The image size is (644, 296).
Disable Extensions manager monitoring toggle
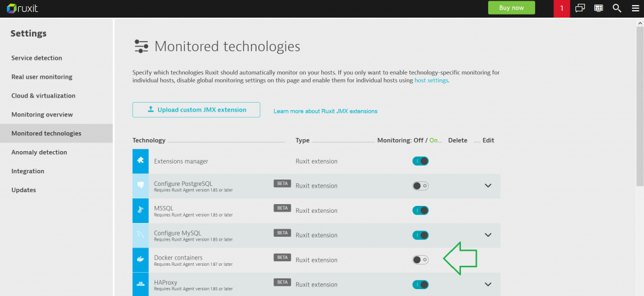tap(421, 161)
